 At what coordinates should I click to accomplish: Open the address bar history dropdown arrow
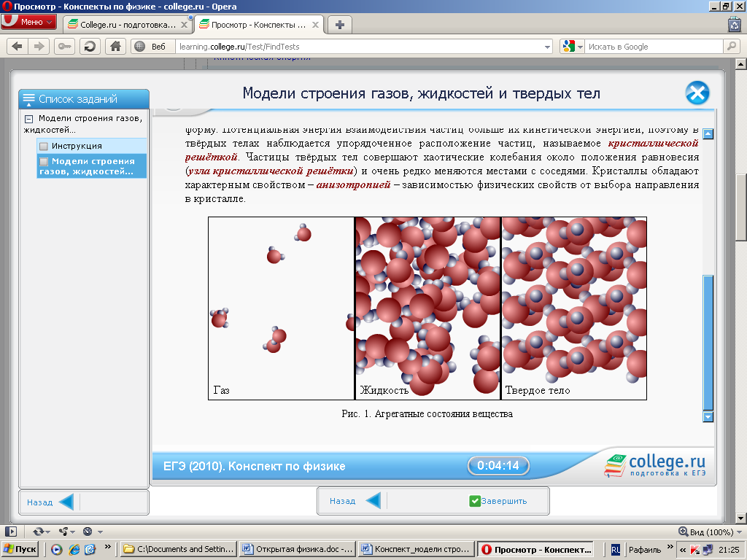coord(547,47)
